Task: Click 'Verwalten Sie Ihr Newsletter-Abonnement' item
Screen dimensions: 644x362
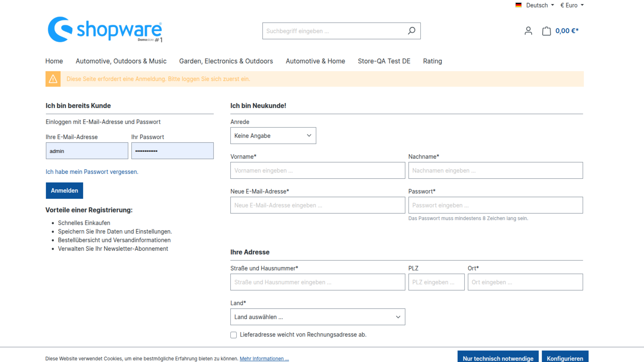Action: coord(113,249)
